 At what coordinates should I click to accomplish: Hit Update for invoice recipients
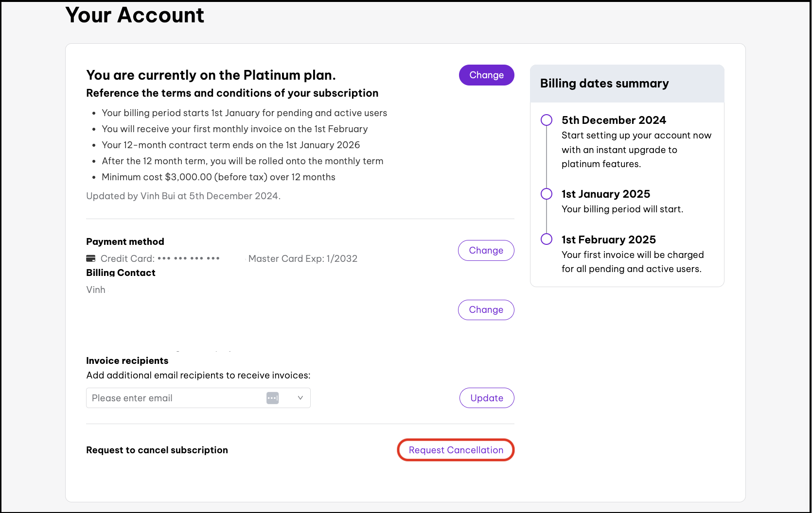pos(486,398)
